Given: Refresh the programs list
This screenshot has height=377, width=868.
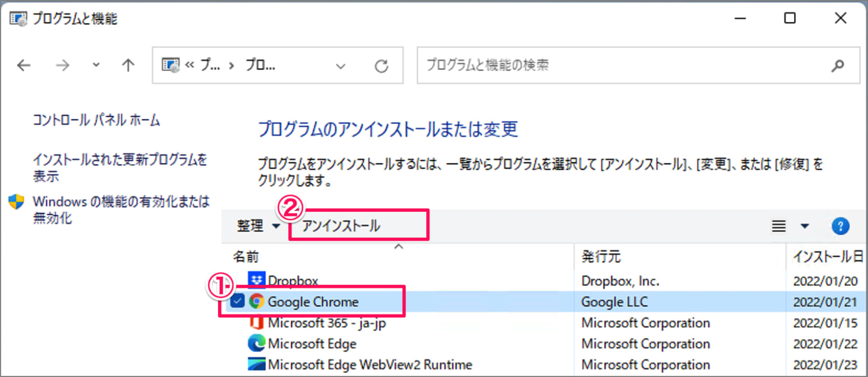Looking at the screenshot, I should [x=382, y=66].
